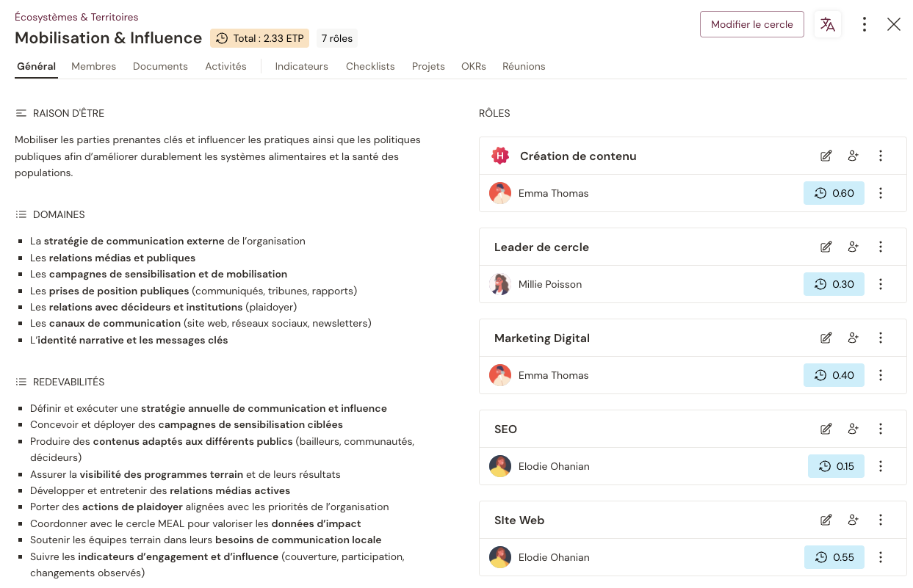Add member to Leader de cercle role
The height and width of the screenshot is (588, 913).
(x=853, y=247)
